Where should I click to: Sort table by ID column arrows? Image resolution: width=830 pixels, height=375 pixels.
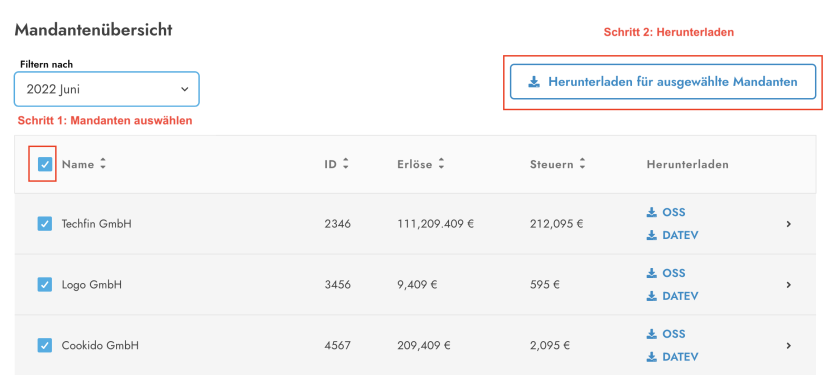tap(346, 164)
